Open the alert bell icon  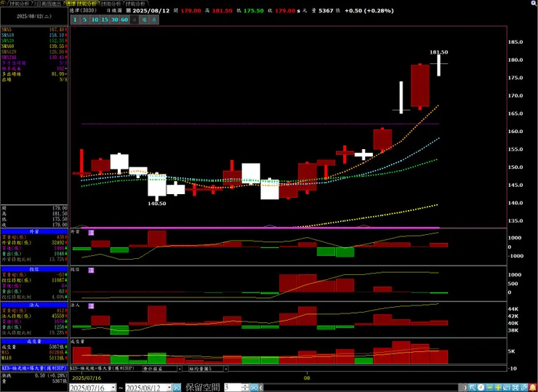pos(533,388)
